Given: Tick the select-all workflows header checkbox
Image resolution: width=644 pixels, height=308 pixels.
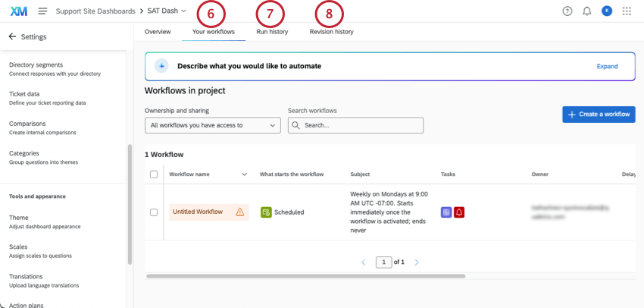Looking at the screenshot, I should (154, 174).
